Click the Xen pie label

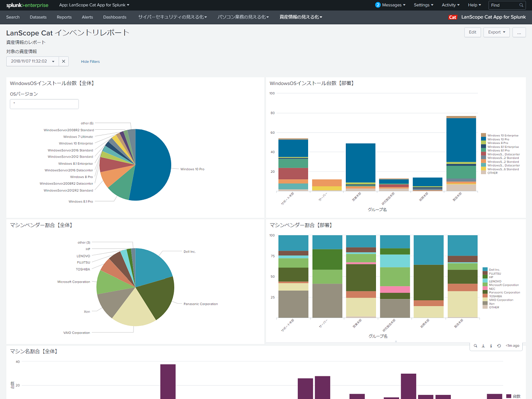[x=87, y=312]
